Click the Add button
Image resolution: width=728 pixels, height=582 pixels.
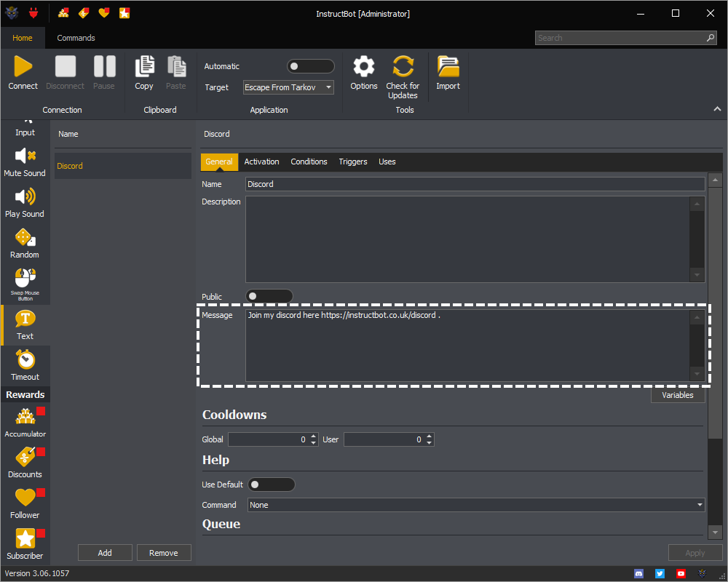[x=105, y=553]
